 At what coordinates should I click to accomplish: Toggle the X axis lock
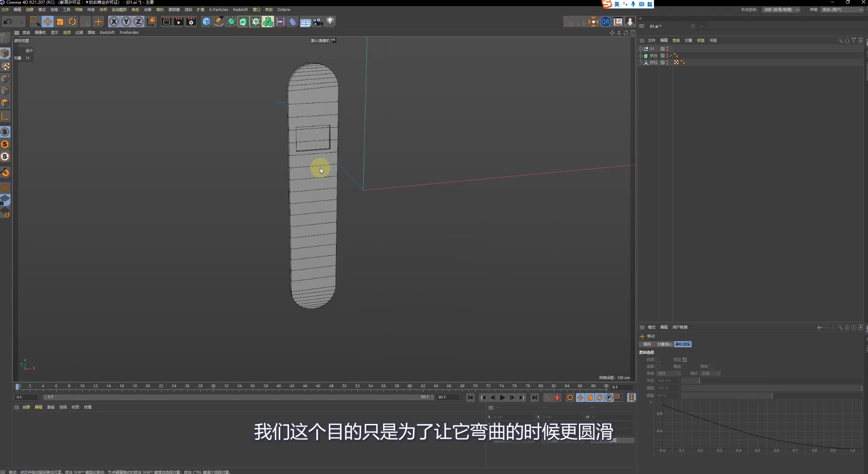[x=114, y=22]
